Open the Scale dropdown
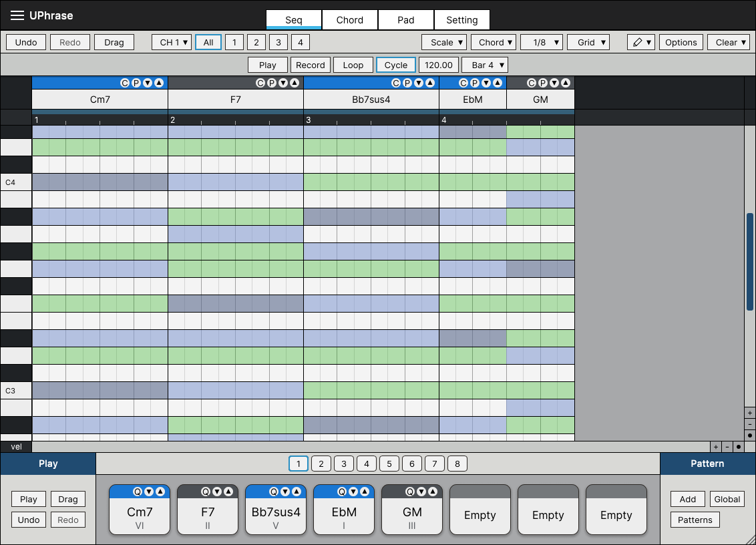Viewport: 756px width, 545px height. click(x=445, y=43)
